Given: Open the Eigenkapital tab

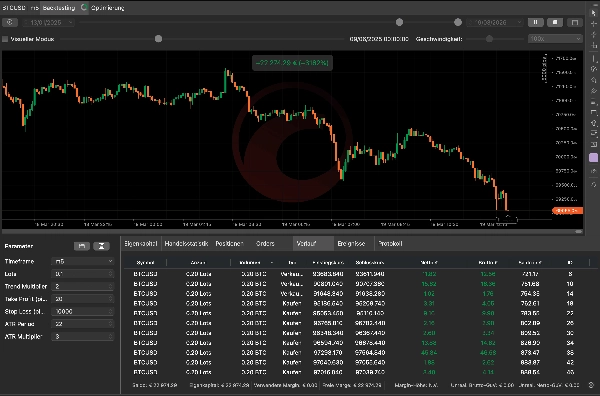Looking at the screenshot, I should 141,243.
